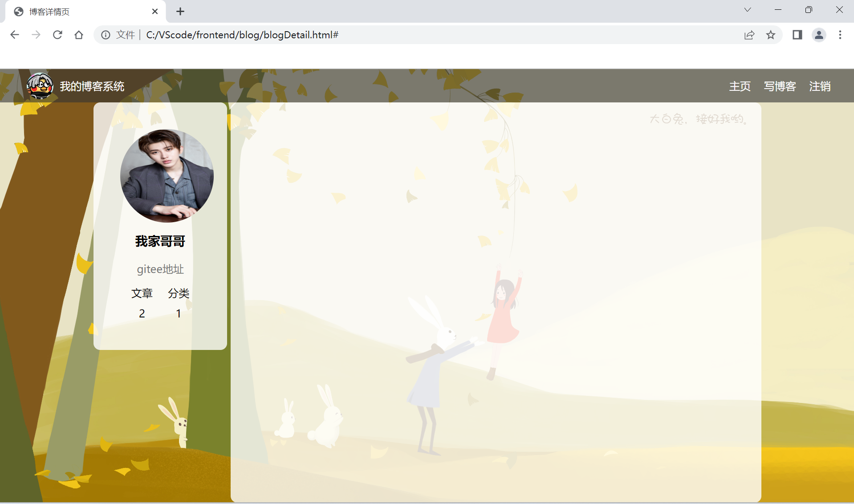Click the category count 1
The width and height of the screenshot is (854, 504).
pyautogui.click(x=179, y=314)
